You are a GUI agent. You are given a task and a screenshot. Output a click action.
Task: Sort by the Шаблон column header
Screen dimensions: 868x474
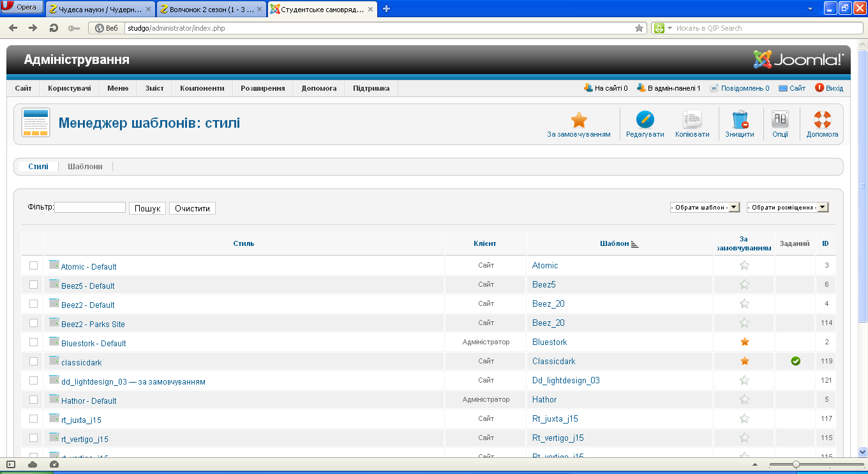[x=614, y=243]
